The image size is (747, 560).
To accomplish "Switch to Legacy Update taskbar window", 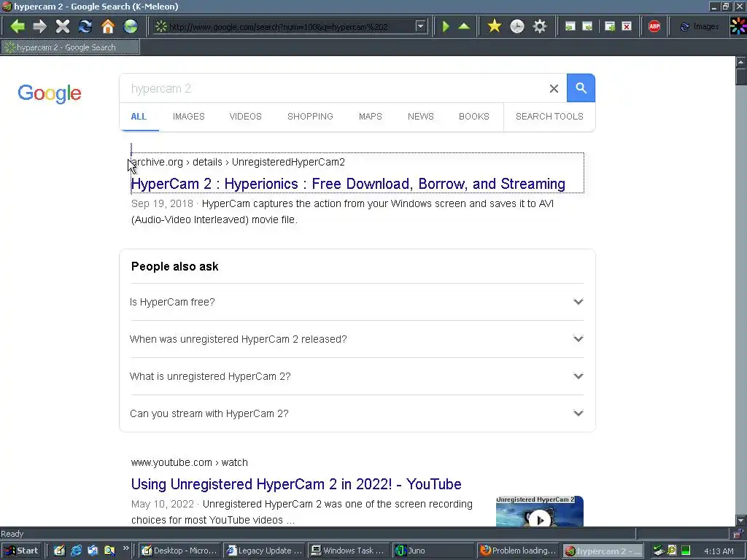I will (x=265, y=551).
